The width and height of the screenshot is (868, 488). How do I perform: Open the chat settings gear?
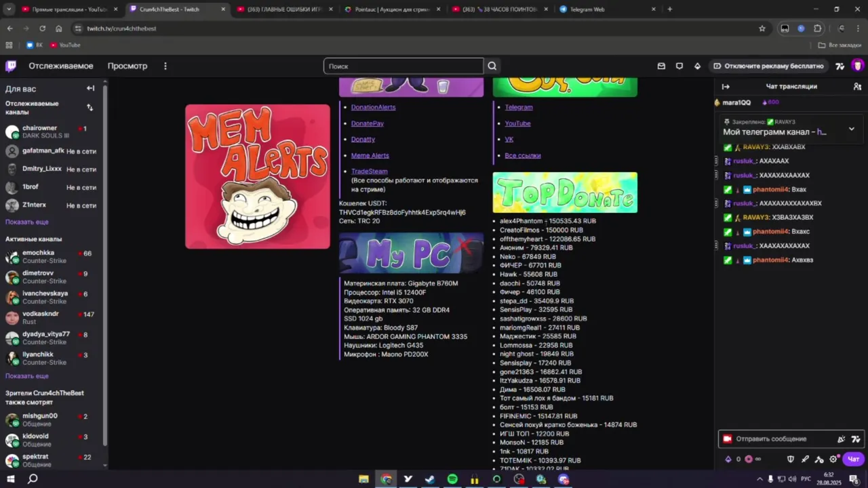pyautogui.click(x=833, y=459)
